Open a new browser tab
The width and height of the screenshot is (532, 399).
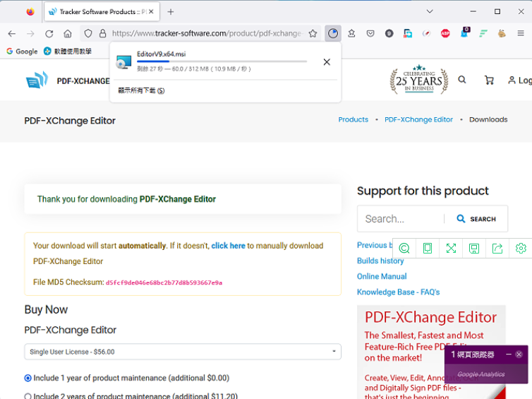(x=171, y=12)
